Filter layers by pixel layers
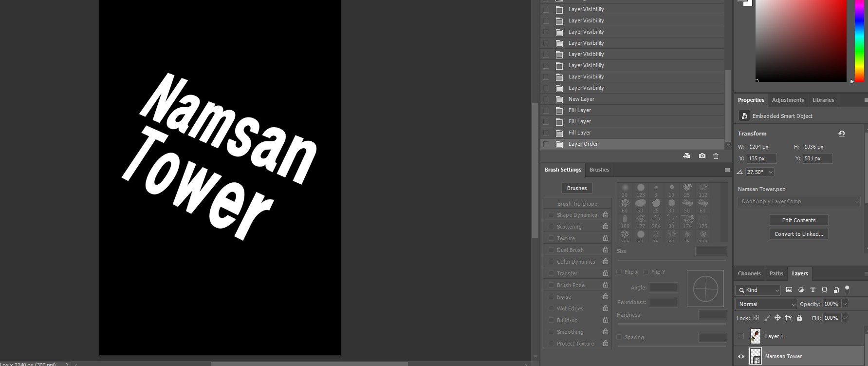Image resolution: width=868 pixels, height=366 pixels. [x=789, y=290]
